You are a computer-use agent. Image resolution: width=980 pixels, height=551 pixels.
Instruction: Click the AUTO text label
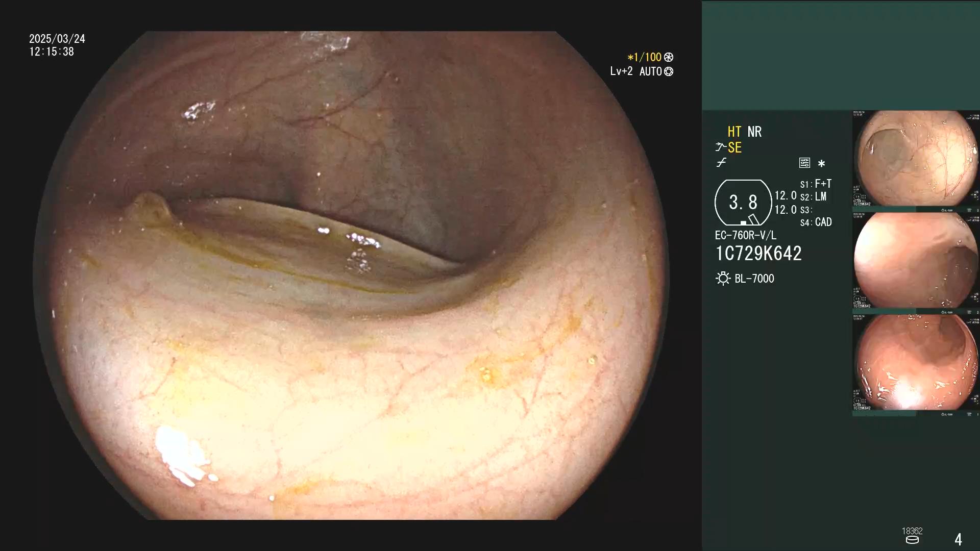pyautogui.click(x=651, y=71)
